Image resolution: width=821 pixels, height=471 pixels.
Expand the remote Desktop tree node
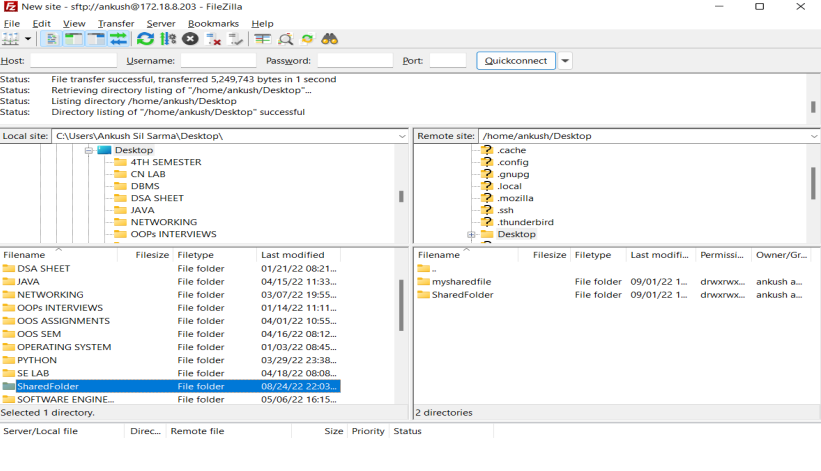coord(471,234)
